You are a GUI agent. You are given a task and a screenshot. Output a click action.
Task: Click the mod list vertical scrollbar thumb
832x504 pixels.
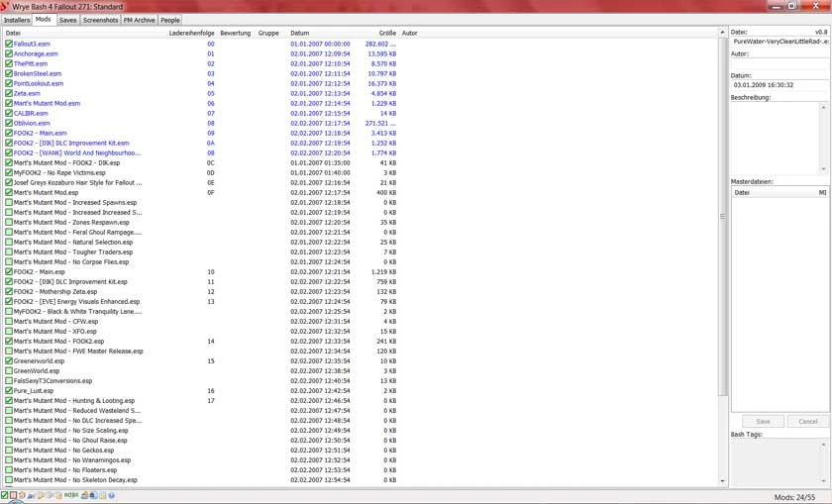(722, 217)
